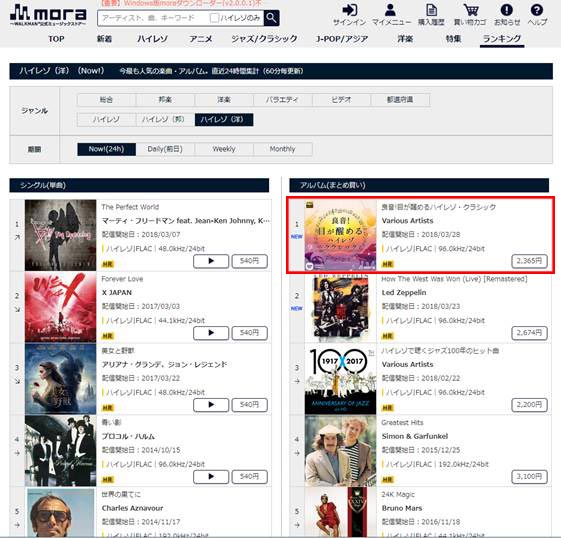
Task: Open the ハイレゾ navigation menu
Action: coord(152,39)
